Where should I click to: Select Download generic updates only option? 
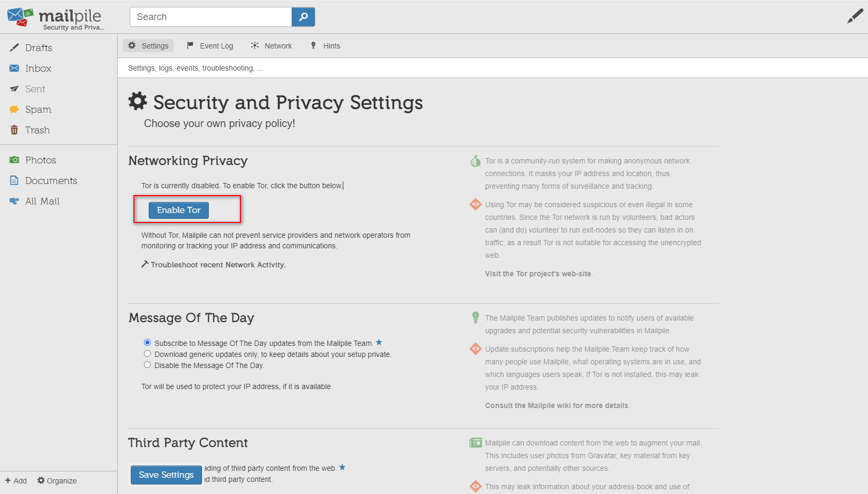pos(148,354)
